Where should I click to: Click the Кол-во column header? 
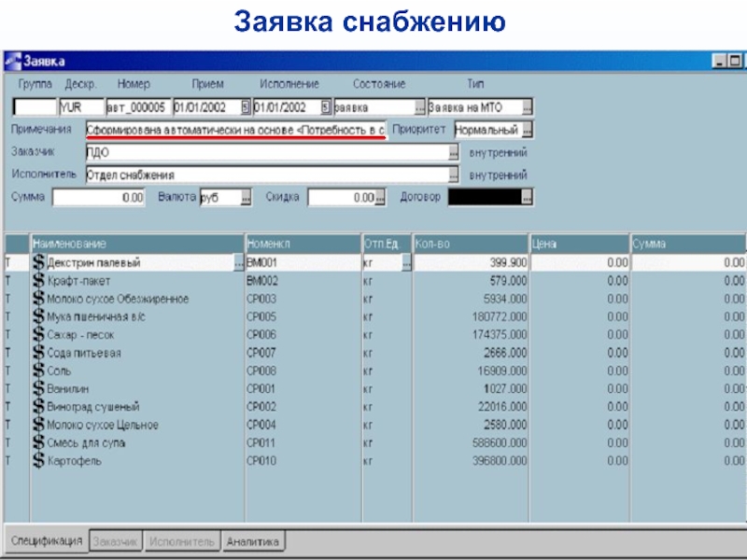[x=471, y=244]
